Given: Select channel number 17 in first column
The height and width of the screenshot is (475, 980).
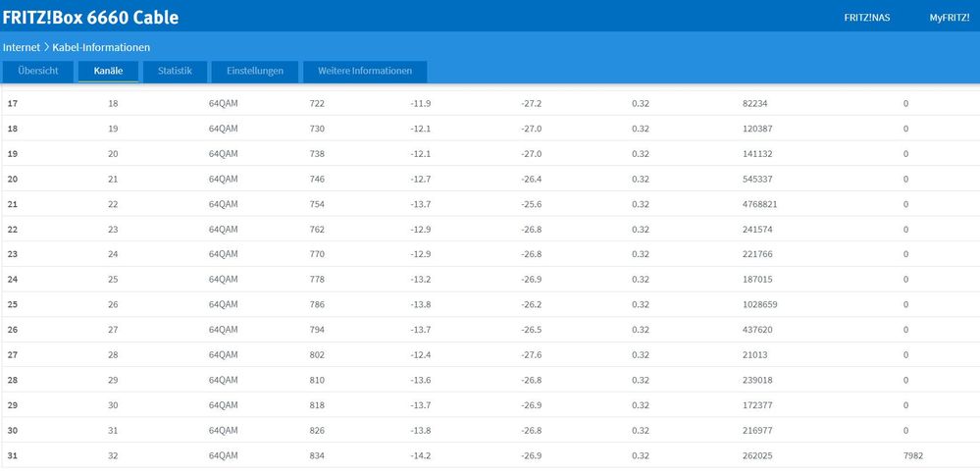Looking at the screenshot, I should [x=13, y=104].
